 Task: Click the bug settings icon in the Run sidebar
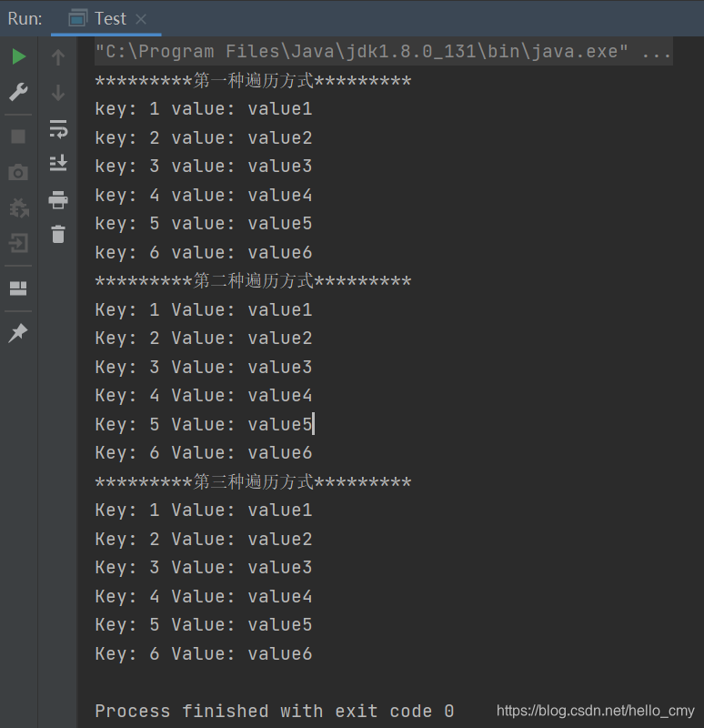[x=19, y=207]
